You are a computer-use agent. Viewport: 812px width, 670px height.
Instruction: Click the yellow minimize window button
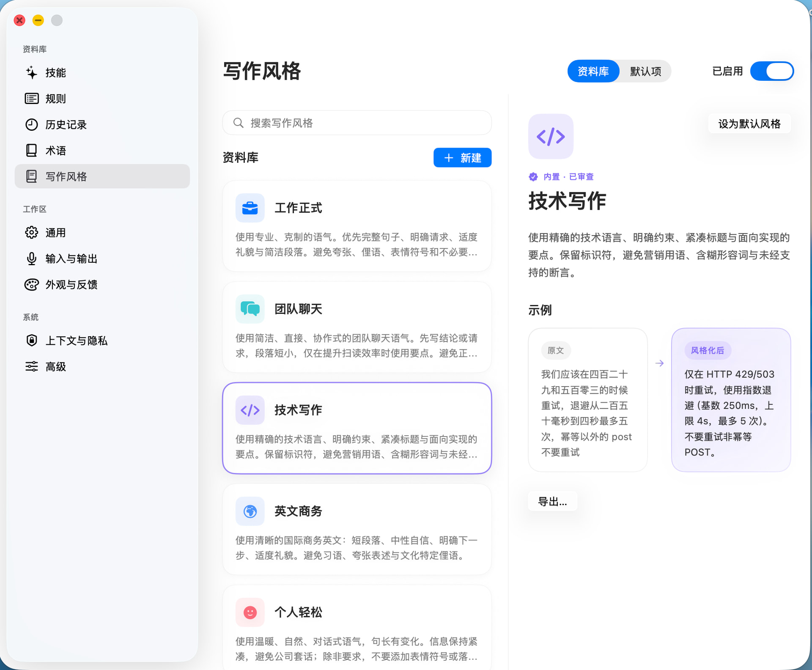click(38, 20)
